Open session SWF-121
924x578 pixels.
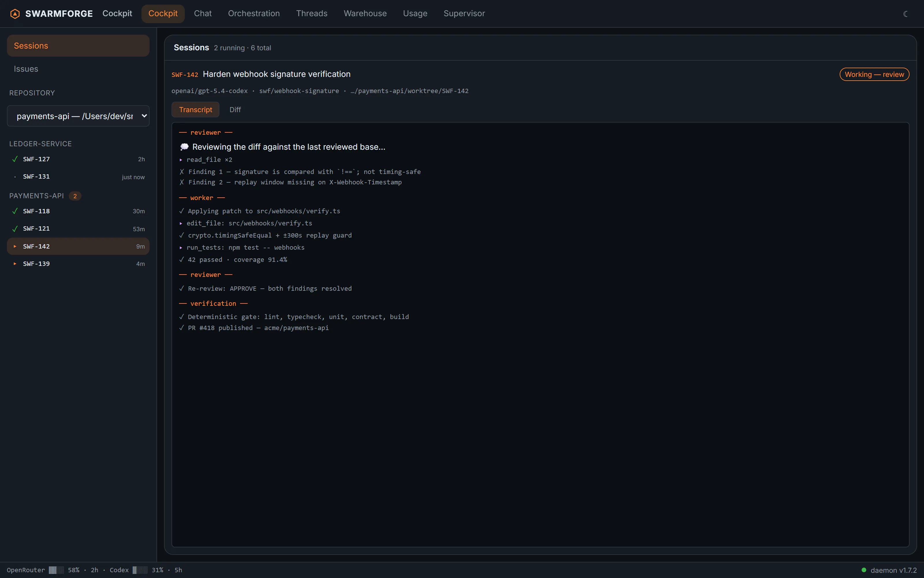point(78,229)
